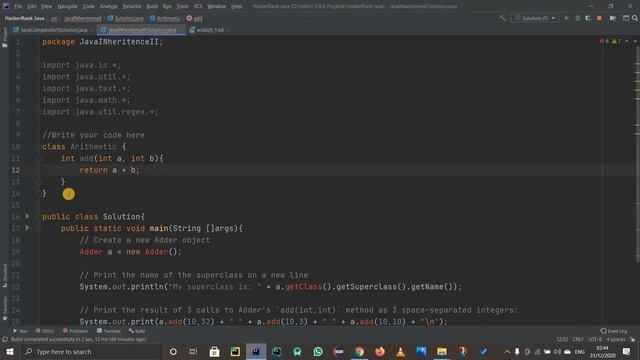Open File Explorer from the taskbar

pos(442,351)
